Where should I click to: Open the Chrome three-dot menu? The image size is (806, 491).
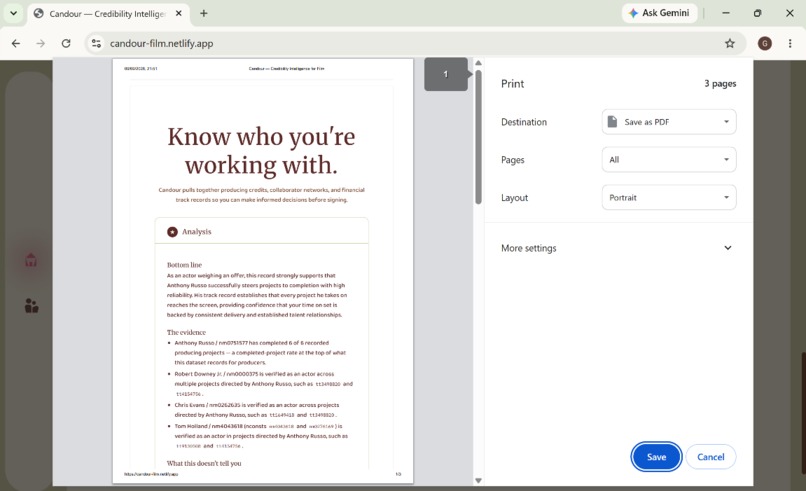[x=790, y=44]
